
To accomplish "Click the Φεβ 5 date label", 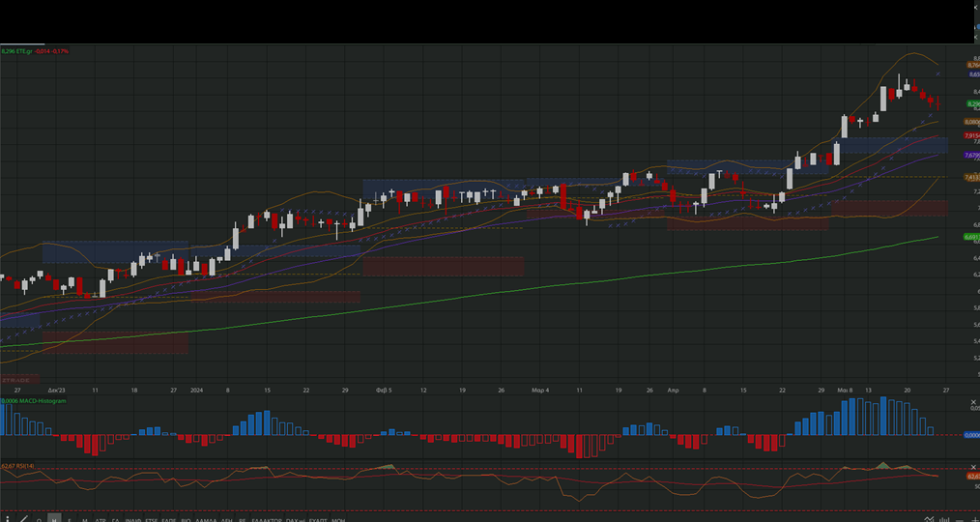I will pos(384,391).
